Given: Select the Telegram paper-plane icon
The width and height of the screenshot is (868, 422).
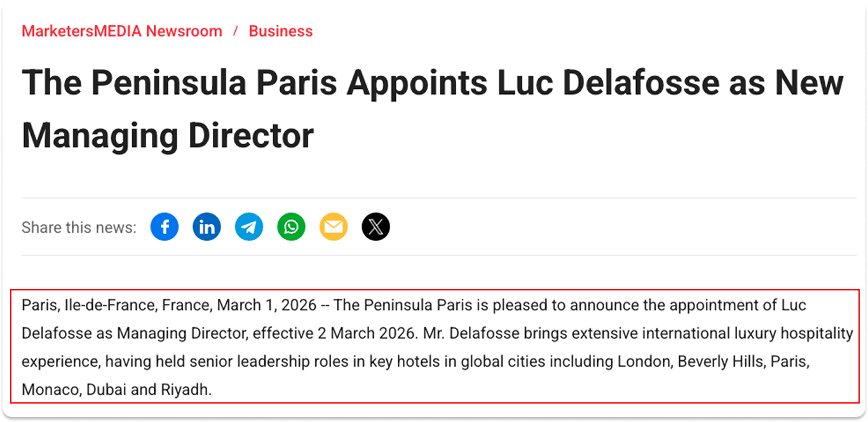Looking at the screenshot, I should tap(249, 227).
